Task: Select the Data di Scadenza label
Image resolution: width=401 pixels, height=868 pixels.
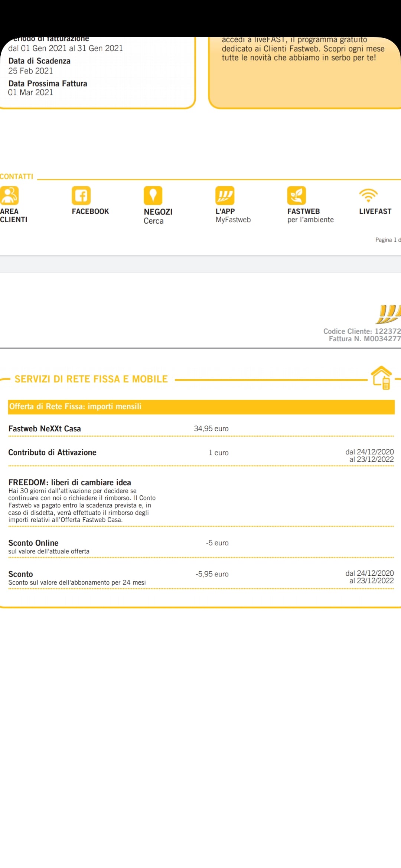Action: click(39, 61)
